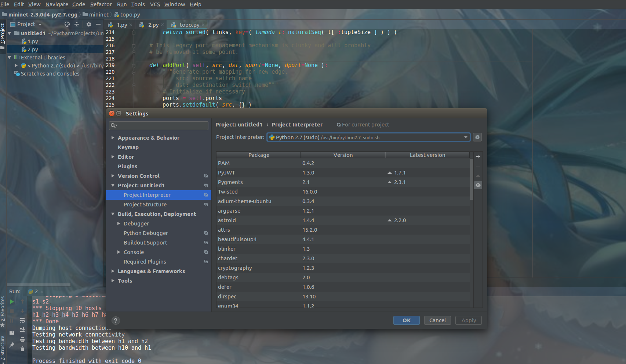626x364 pixels.
Task: Click the locate file crosshair icon in Project panel
Action: 67,24
